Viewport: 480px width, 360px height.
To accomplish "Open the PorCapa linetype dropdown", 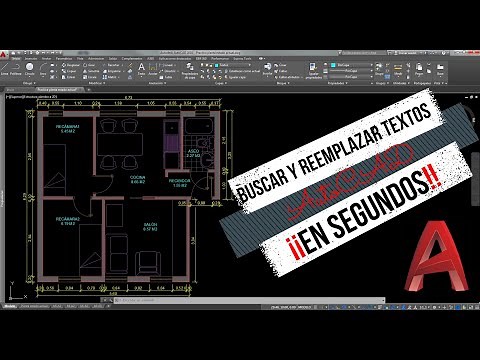I will [x=351, y=77].
